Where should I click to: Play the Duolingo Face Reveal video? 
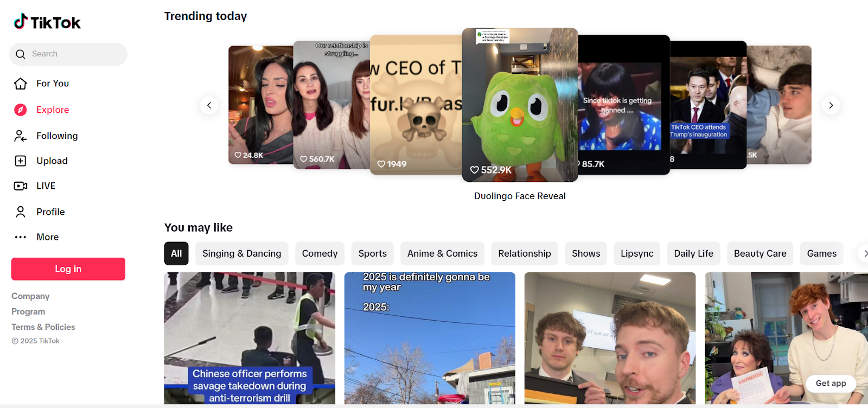click(x=520, y=105)
